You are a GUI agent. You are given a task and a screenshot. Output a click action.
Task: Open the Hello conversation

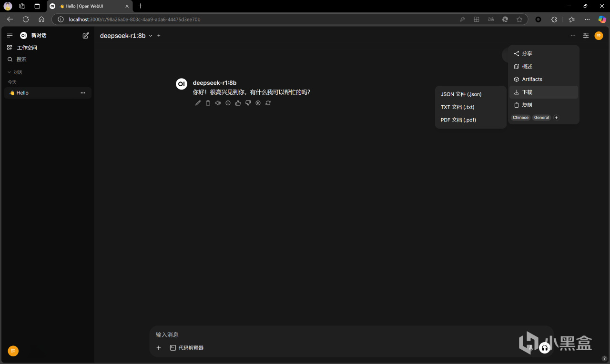(43, 93)
